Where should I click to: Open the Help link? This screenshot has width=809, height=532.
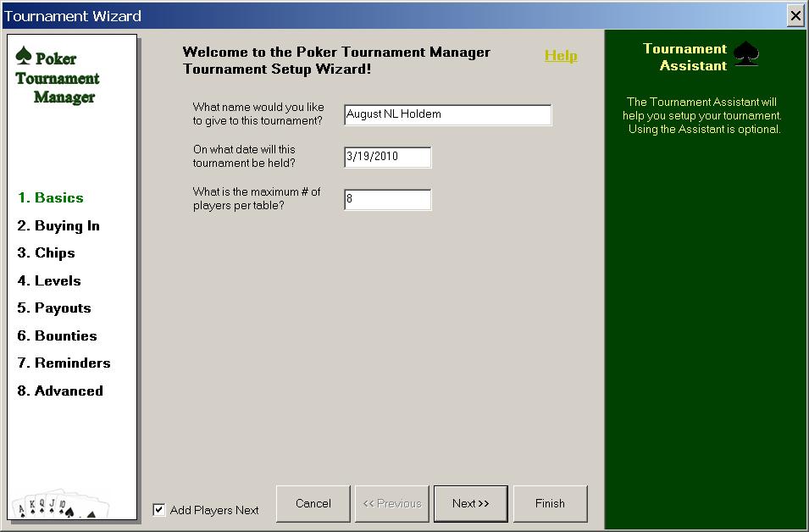[560, 54]
